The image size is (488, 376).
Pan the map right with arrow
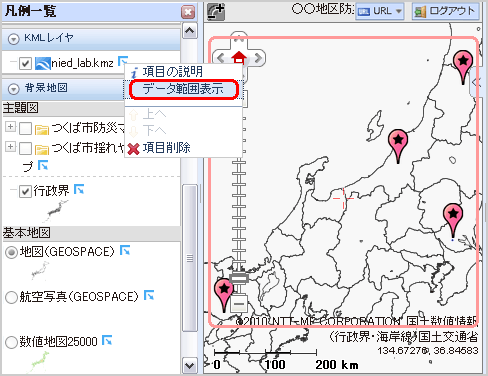coord(258,58)
